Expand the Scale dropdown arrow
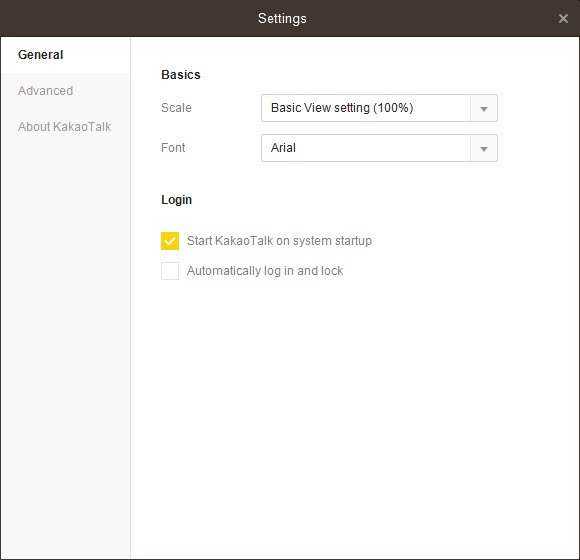Image resolution: width=580 pixels, height=560 pixels. (483, 108)
